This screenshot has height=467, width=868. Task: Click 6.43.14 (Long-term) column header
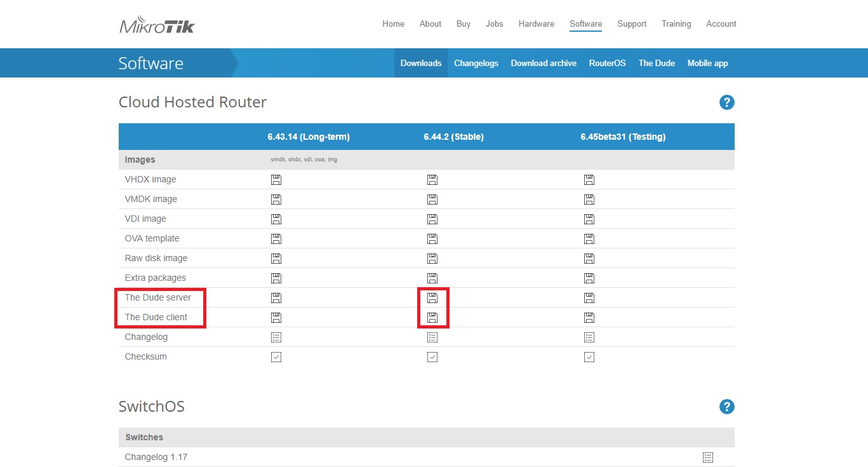pyautogui.click(x=309, y=137)
